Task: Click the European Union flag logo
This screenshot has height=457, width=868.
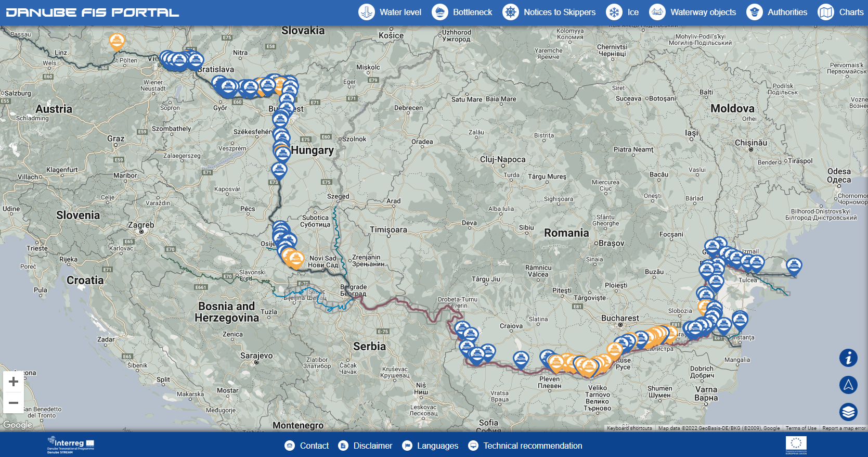Action: tap(796, 446)
